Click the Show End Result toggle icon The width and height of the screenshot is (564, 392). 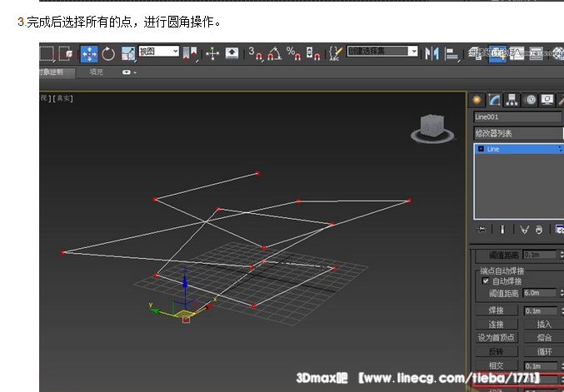(502, 230)
